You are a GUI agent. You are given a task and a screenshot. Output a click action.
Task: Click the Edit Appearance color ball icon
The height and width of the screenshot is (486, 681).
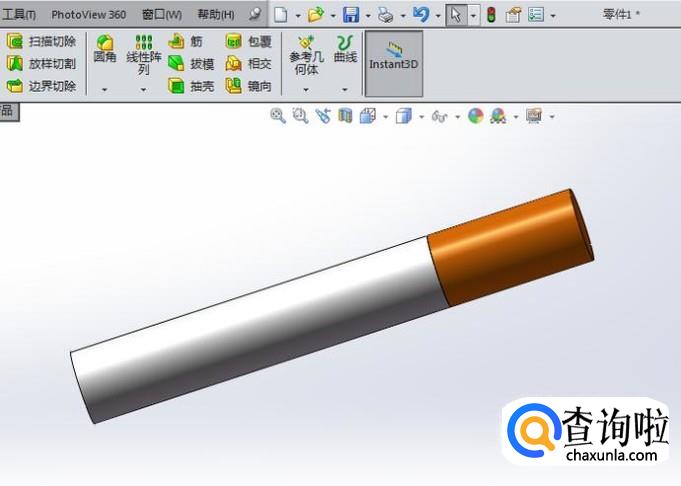pyautogui.click(x=476, y=116)
